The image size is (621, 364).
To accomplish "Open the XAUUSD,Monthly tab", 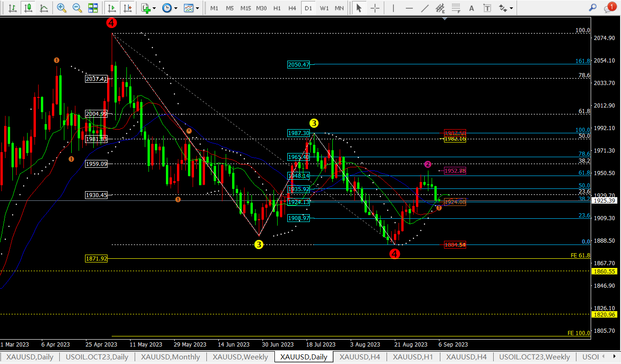I will click(171, 357).
